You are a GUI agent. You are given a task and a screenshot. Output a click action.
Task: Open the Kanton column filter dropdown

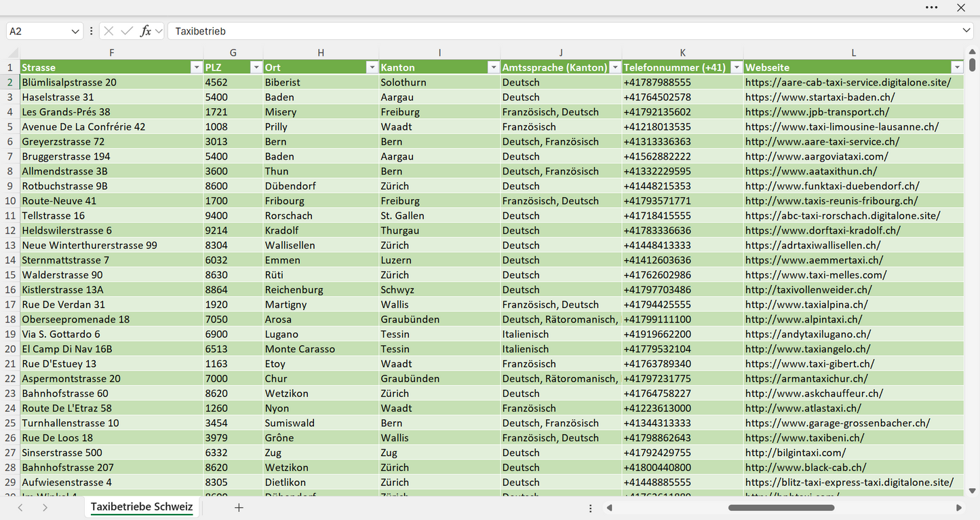coord(493,67)
